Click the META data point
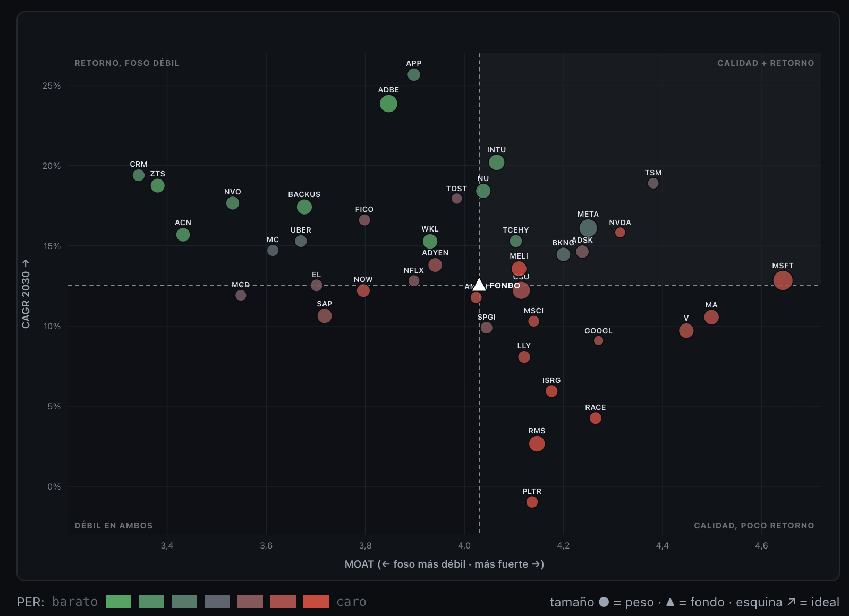This screenshot has width=849, height=616. click(x=588, y=228)
